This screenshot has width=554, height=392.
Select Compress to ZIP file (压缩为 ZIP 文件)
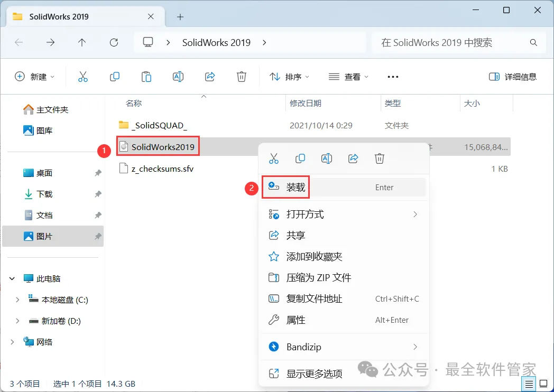click(344, 277)
